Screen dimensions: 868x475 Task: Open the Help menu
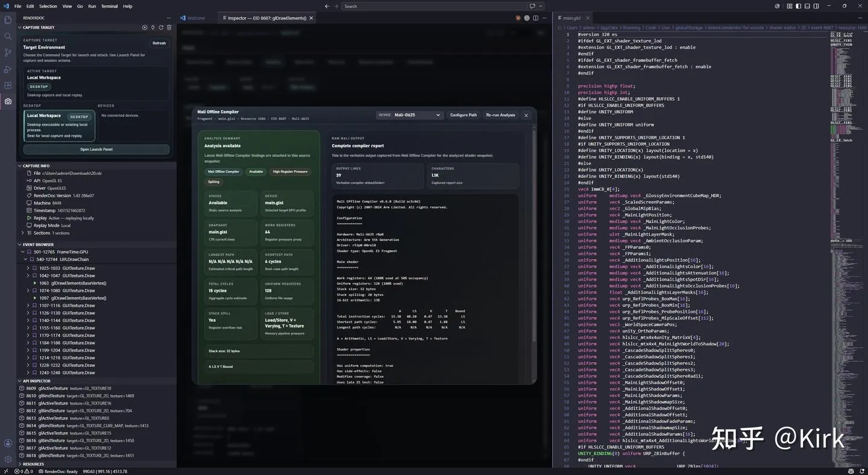pos(128,6)
